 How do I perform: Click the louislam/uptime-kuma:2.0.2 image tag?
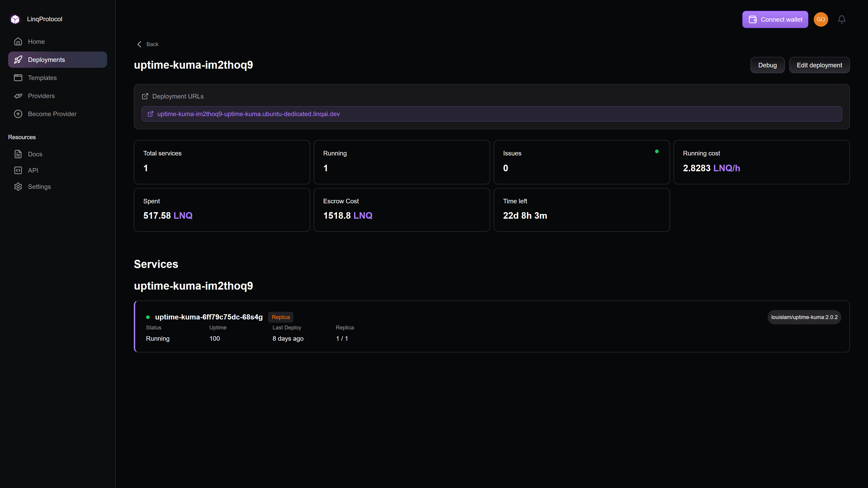(804, 317)
